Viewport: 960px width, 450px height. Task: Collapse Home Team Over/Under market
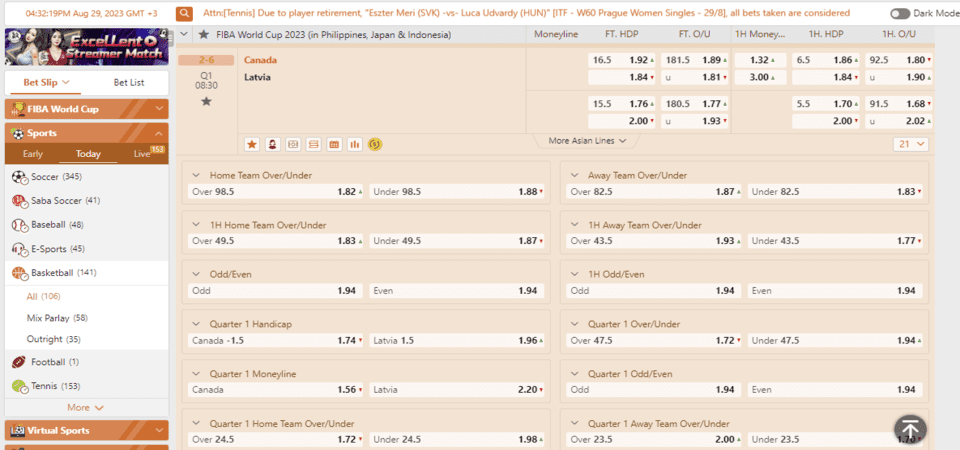(197, 175)
